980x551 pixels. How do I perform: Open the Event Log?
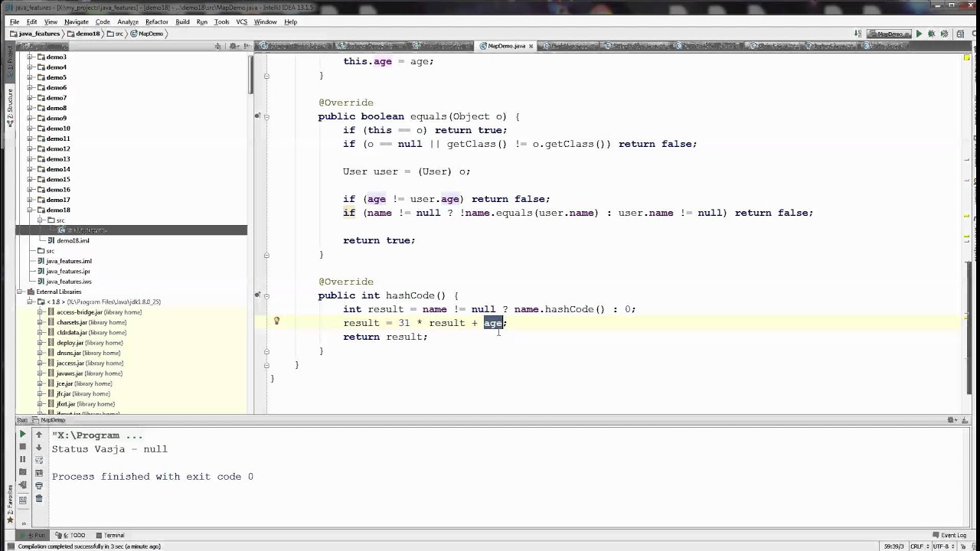tap(949, 535)
